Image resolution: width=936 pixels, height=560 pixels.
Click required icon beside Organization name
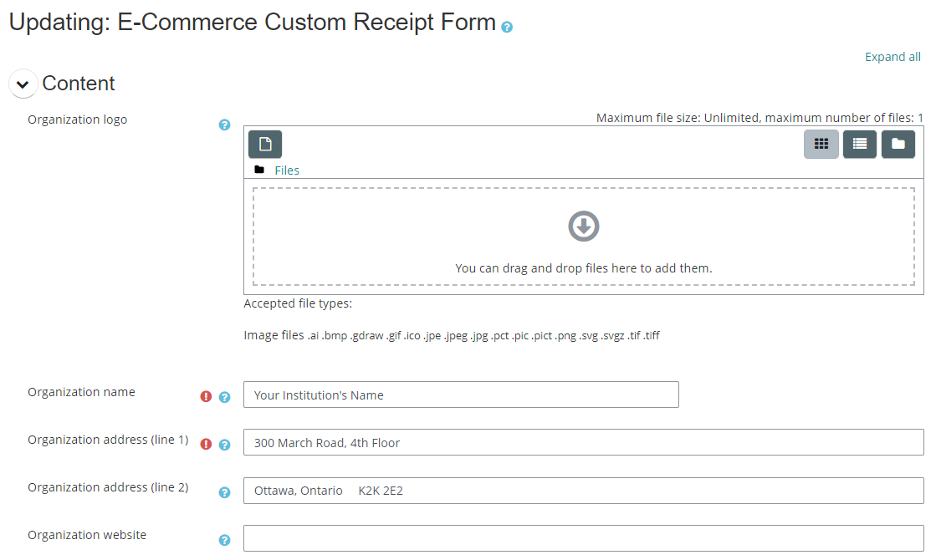click(x=206, y=397)
